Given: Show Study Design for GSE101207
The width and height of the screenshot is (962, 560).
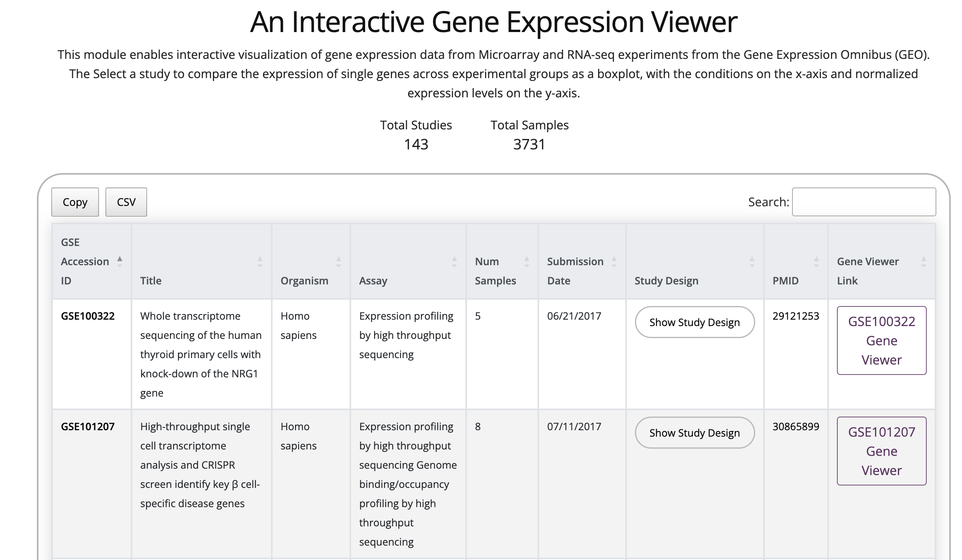Looking at the screenshot, I should click(x=694, y=433).
